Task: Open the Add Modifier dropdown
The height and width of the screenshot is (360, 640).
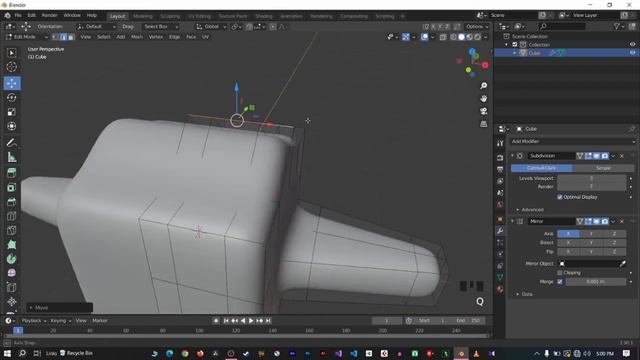Action: pos(573,141)
